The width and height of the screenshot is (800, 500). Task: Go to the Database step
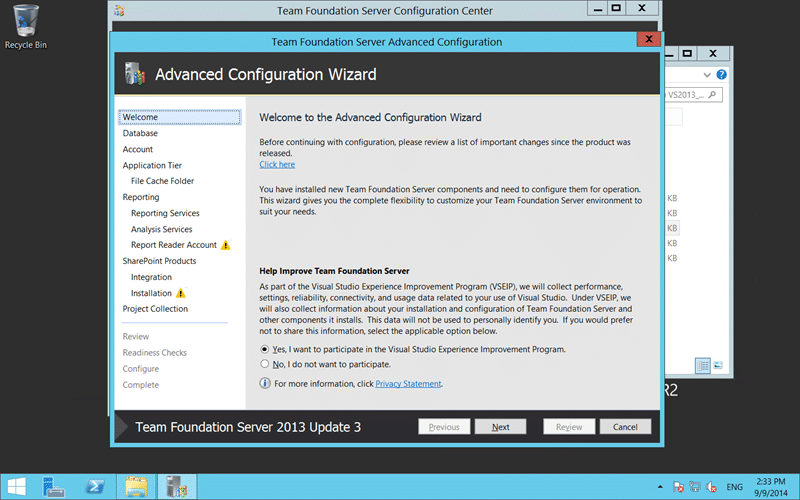140,133
